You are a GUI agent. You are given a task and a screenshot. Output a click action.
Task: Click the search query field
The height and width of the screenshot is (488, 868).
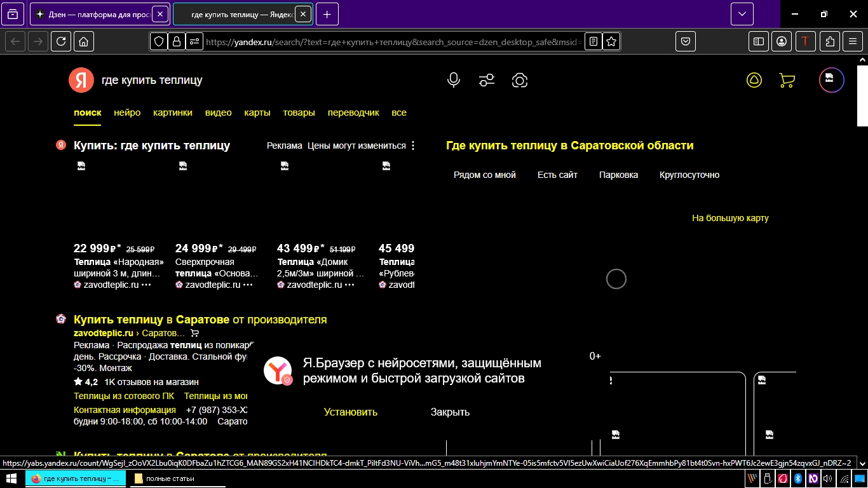pyautogui.click(x=267, y=81)
